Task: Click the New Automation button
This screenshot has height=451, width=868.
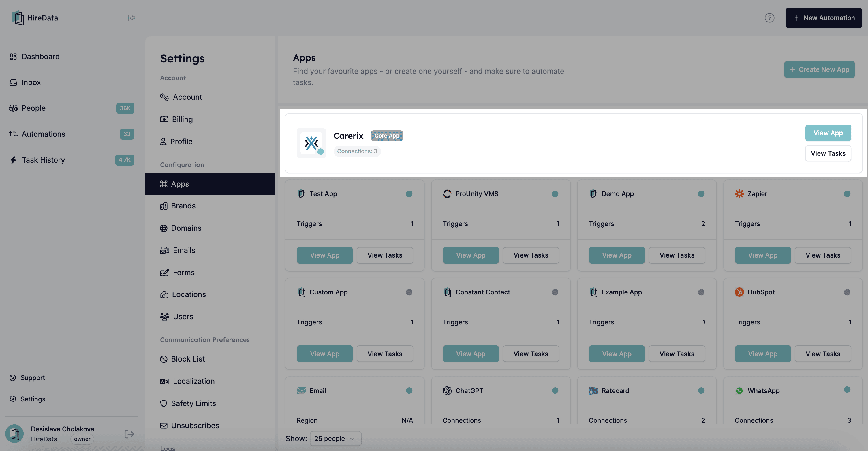Action: (824, 18)
